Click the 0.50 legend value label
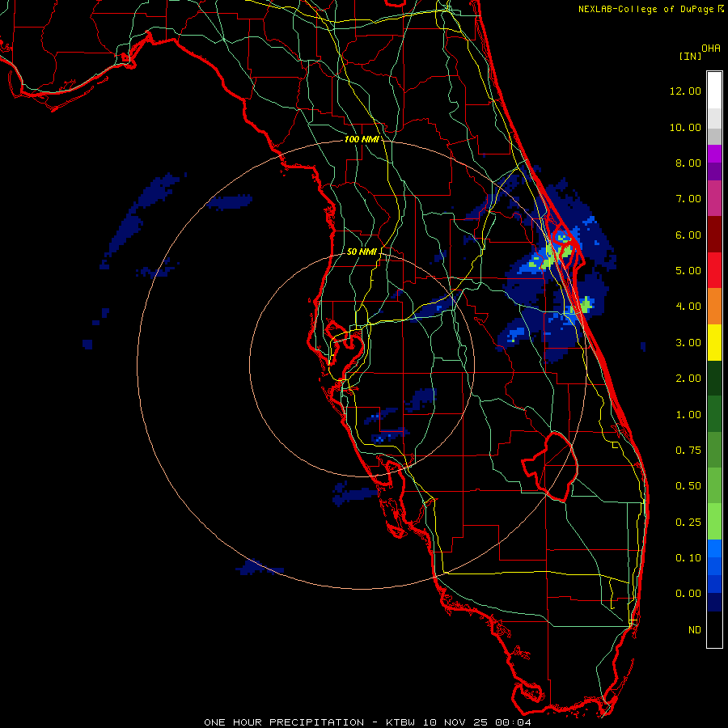 pyautogui.click(x=688, y=486)
